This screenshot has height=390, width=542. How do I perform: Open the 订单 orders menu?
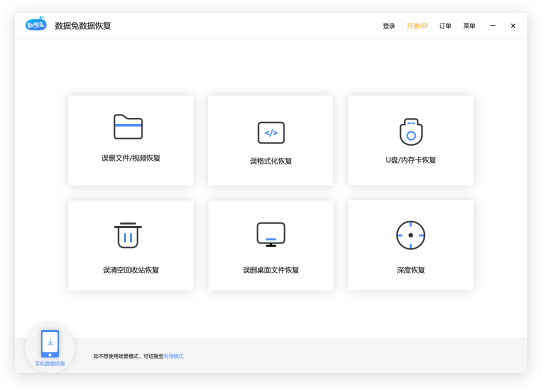click(445, 26)
